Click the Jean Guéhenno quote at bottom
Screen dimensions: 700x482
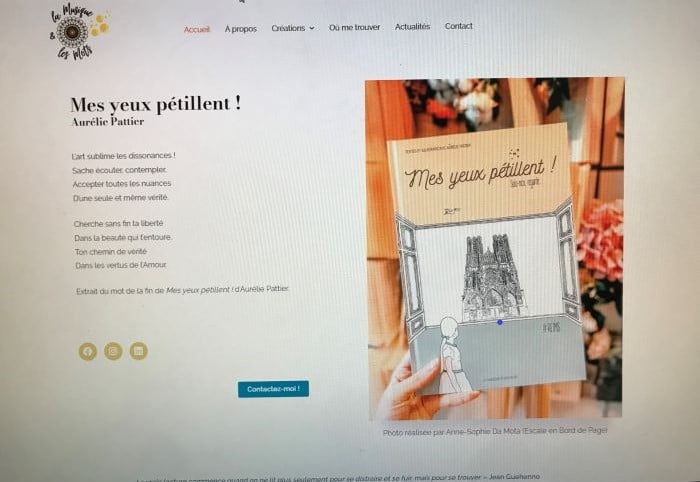338,478
